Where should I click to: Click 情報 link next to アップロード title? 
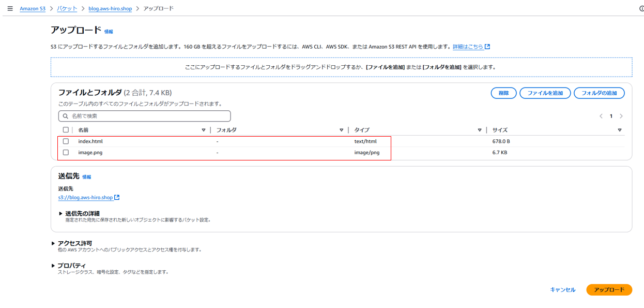pyautogui.click(x=109, y=32)
